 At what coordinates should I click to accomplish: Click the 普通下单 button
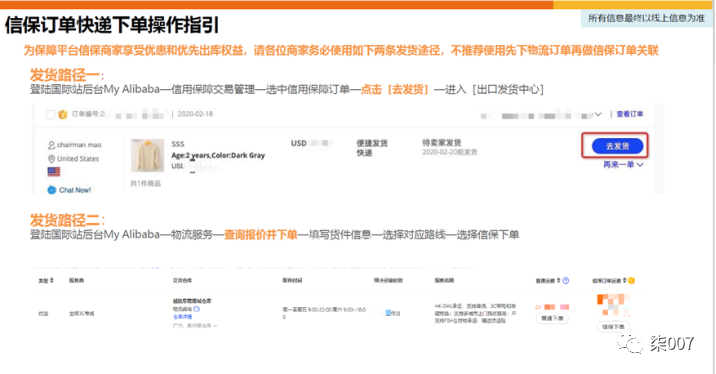coord(552,318)
